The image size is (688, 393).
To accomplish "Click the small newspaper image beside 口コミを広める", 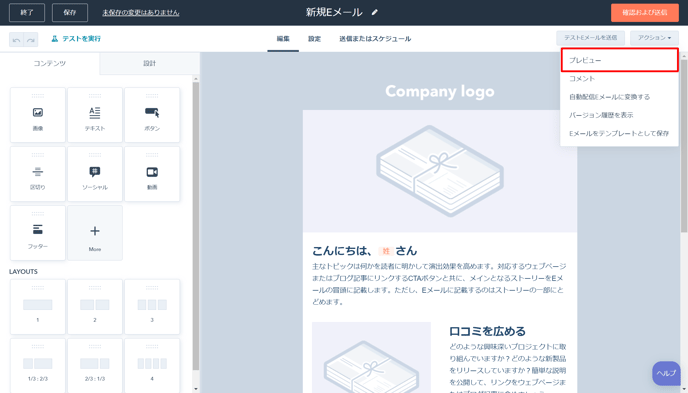I will pos(371,357).
